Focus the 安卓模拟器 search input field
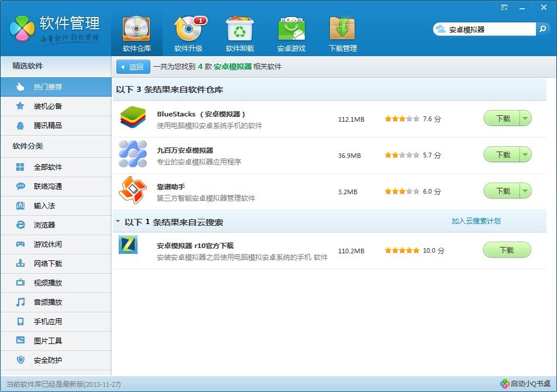Viewport: 557px width, 392px height. 491,29
